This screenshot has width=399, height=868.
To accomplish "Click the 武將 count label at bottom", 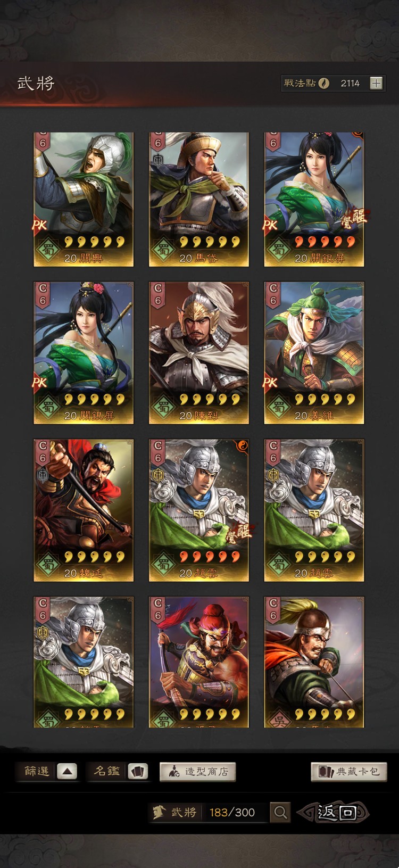I will pos(175,812).
